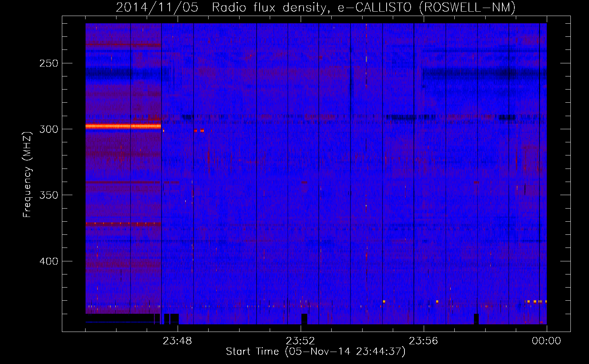Viewport: 589px width, 364px height.
Task: Click the "Frequency (MHZ)" axis label
Action: (27, 175)
